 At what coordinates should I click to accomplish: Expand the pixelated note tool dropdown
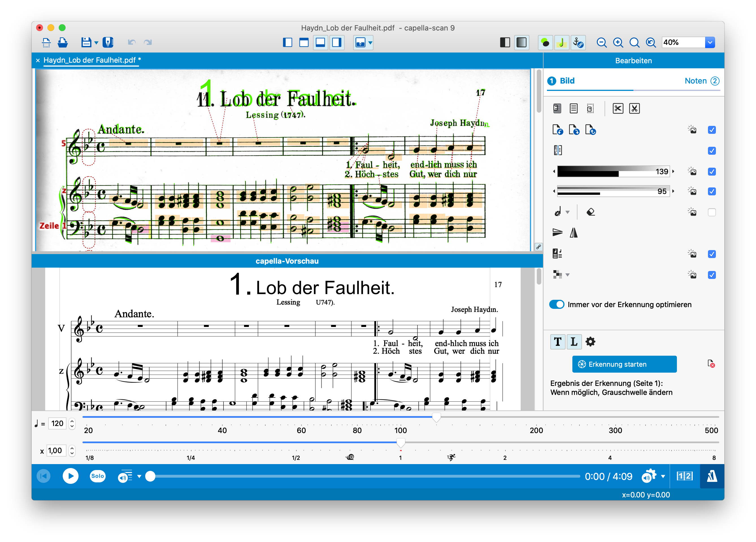coord(568,212)
